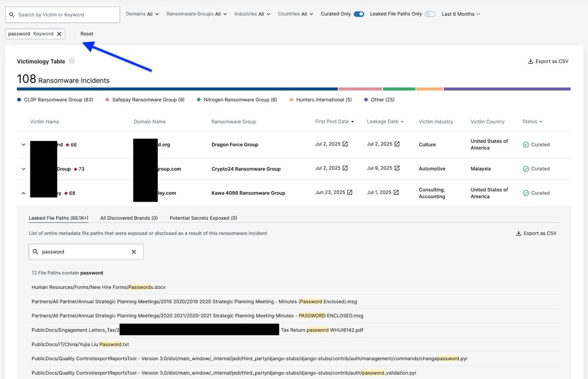Open the Ransomware Groups filter dropdown
The height and width of the screenshot is (379, 588).
(196, 14)
